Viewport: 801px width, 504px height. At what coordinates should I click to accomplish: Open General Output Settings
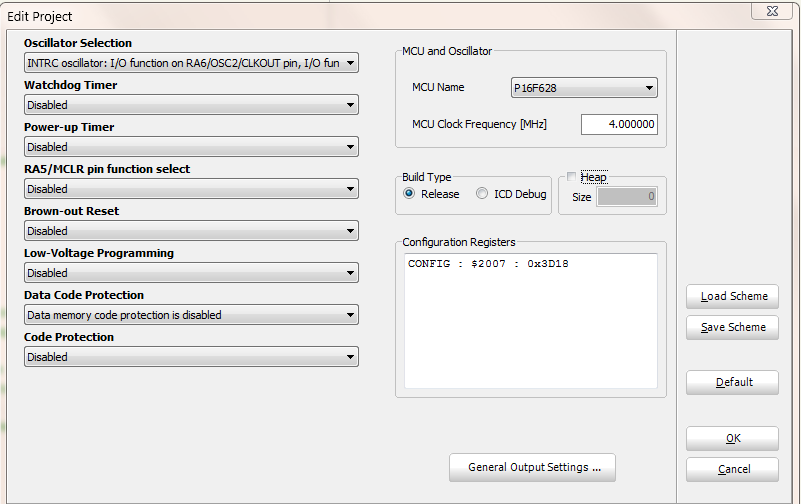click(x=532, y=468)
